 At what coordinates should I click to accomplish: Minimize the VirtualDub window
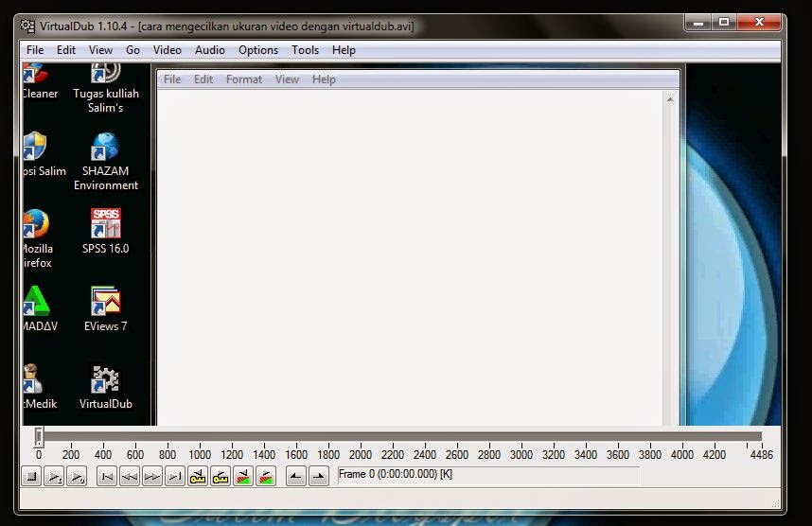pos(698,23)
